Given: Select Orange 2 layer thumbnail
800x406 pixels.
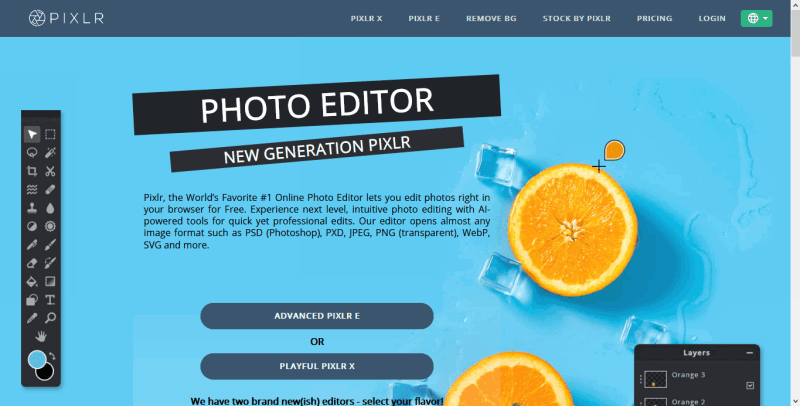Looking at the screenshot, I should point(656,402).
